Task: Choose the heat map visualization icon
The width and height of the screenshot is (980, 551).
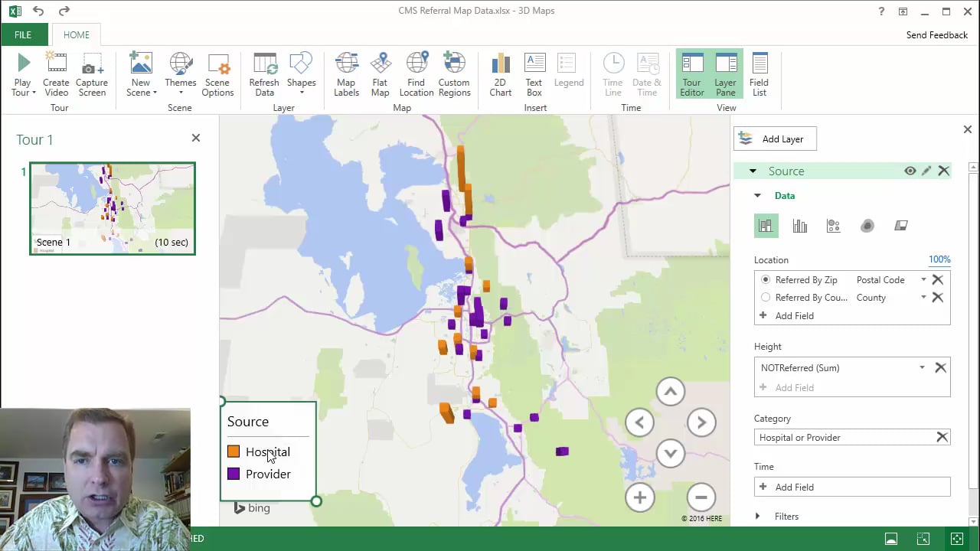Action: click(x=867, y=226)
